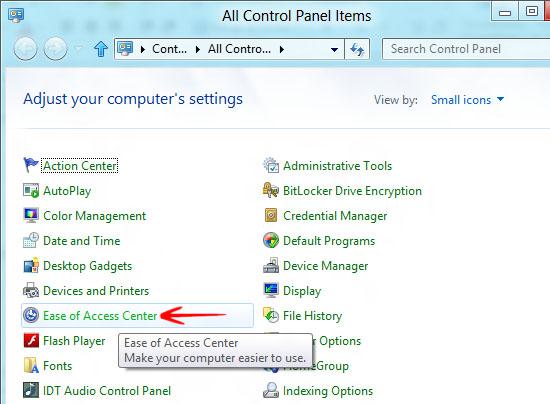
Task: Expand the arrow after All Control Panel breadcrumb
Action: (x=282, y=49)
